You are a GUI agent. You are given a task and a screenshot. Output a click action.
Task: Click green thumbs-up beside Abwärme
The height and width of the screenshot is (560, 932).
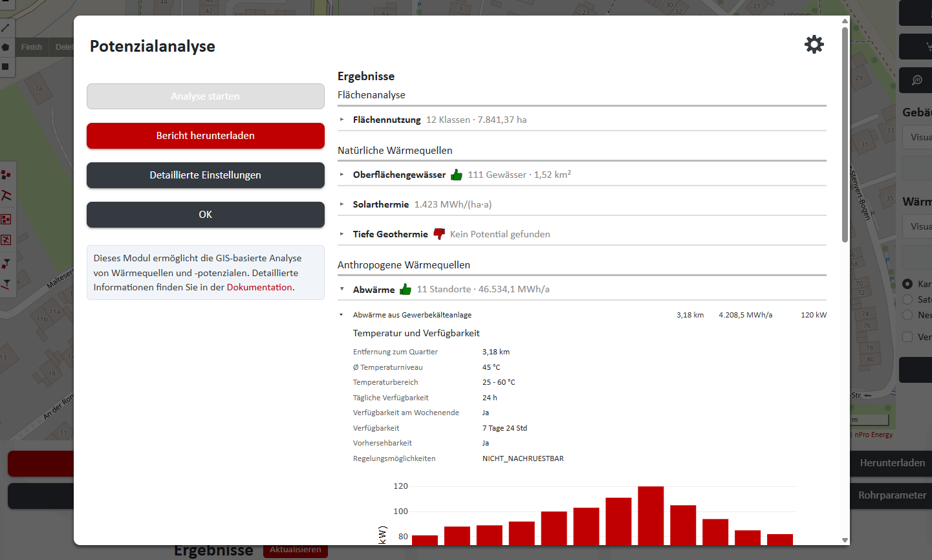[406, 289]
